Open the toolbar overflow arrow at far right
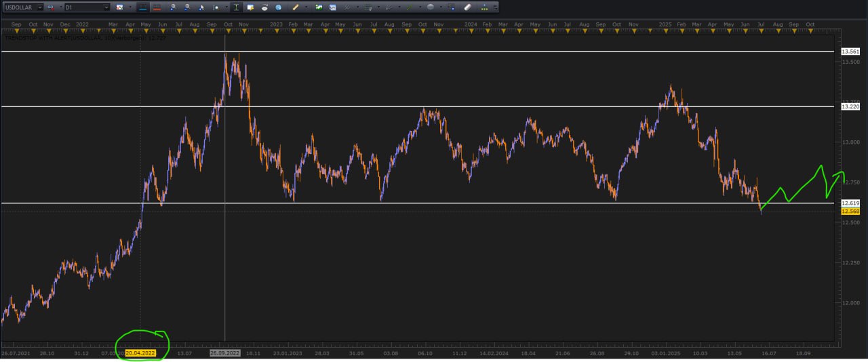 495,7
